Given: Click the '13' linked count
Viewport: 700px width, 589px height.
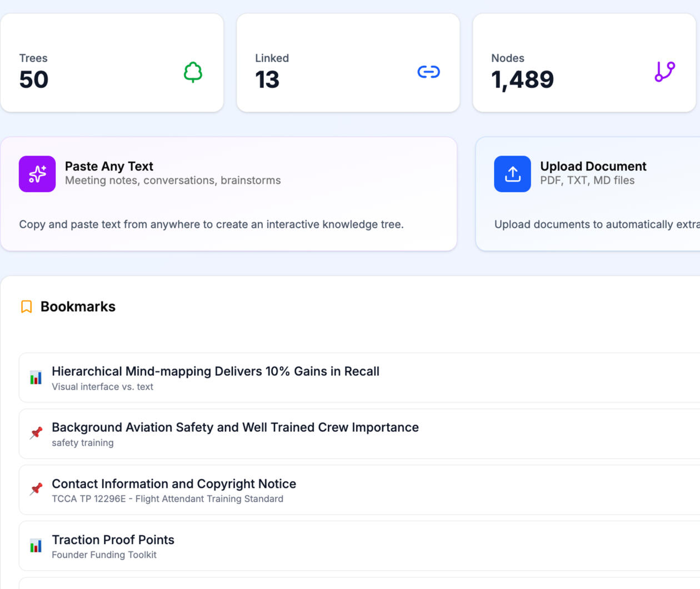Looking at the screenshot, I should tap(267, 79).
